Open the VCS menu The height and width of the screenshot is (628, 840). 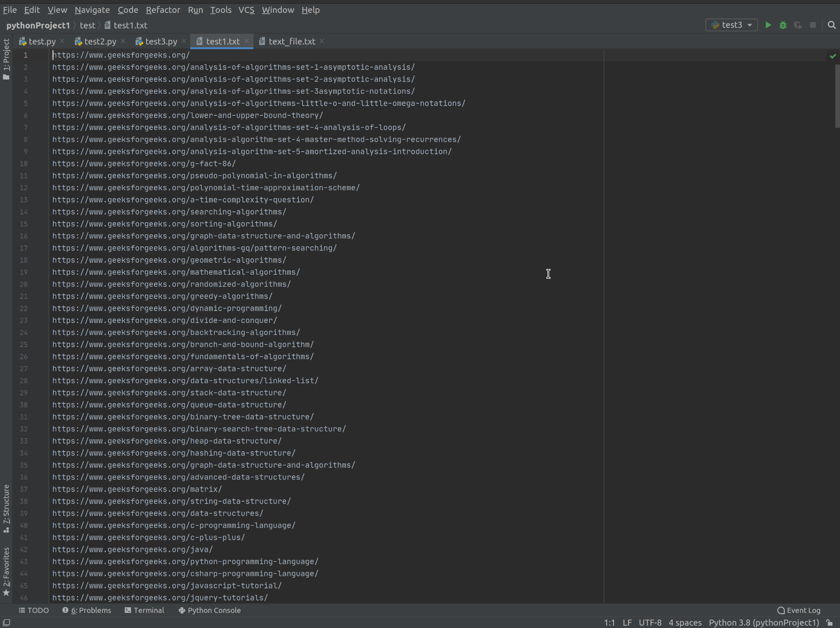click(246, 10)
